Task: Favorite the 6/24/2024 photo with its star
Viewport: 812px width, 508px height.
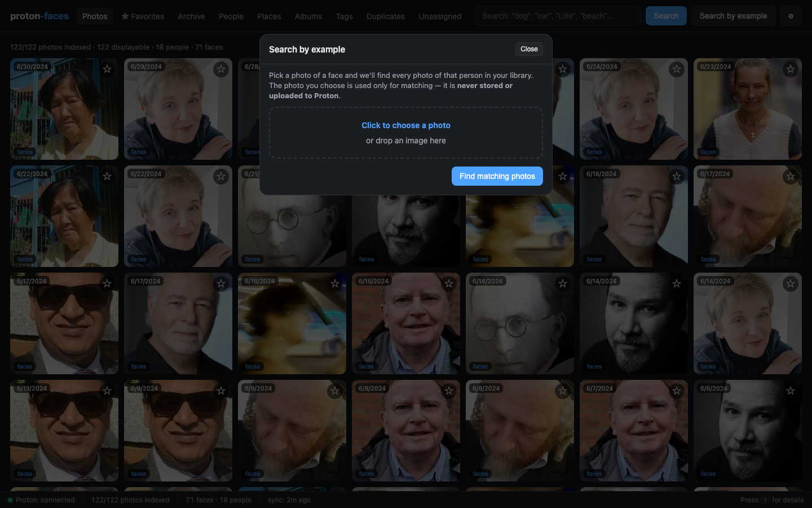Action: (x=677, y=69)
